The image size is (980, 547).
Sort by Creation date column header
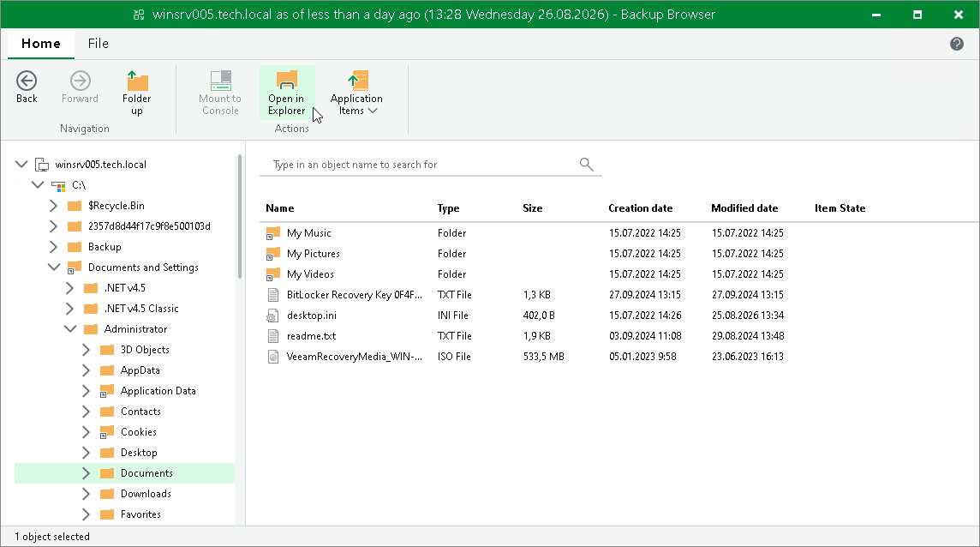641,208
